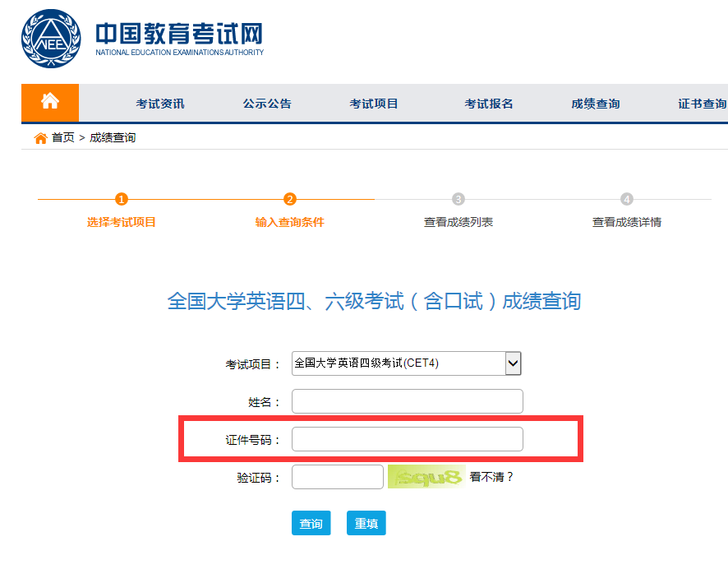
Task: Click the 证件号码： field label
Action: (253, 439)
